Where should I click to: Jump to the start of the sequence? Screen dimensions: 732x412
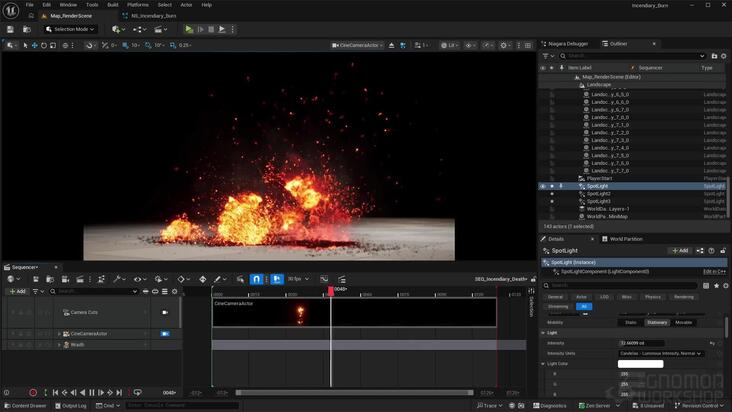click(x=55, y=392)
